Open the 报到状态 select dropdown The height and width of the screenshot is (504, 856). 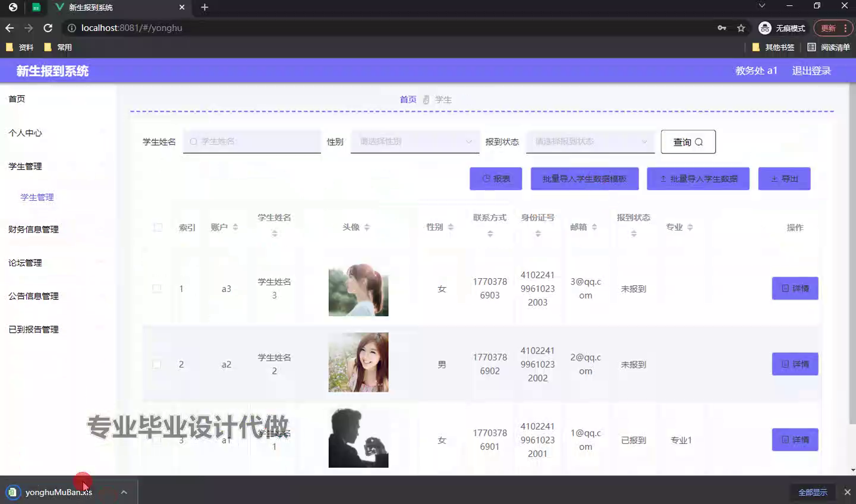pyautogui.click(x=590, y=141)
